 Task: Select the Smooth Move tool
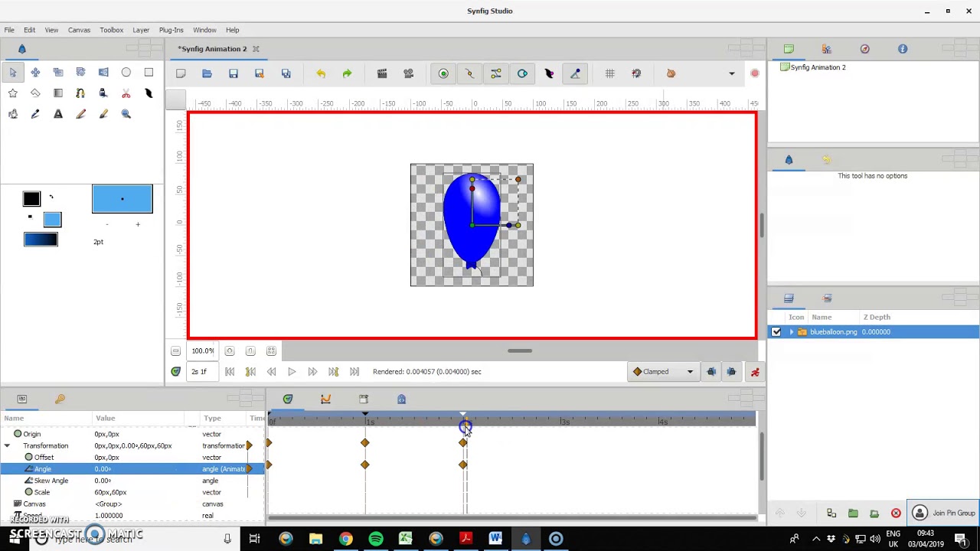(35, 73)
